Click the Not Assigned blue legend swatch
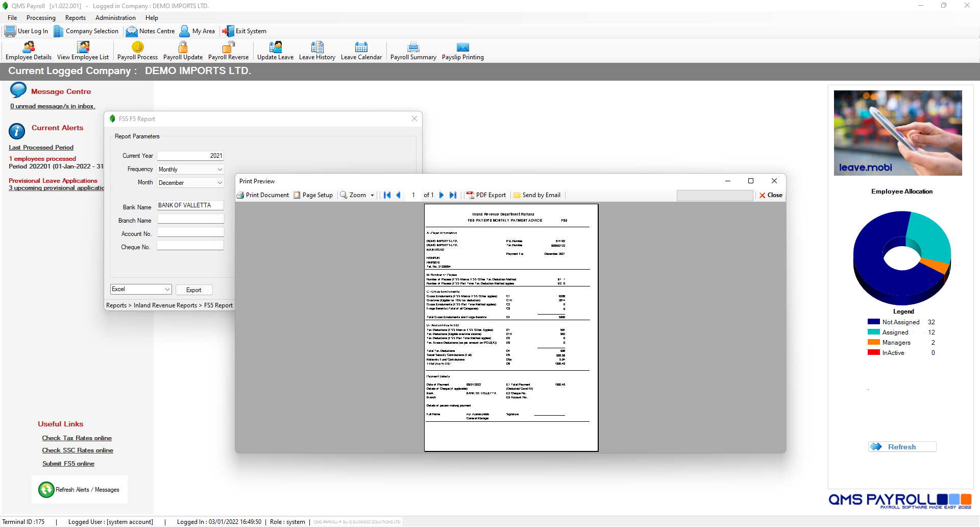This screenshot has width=980, height=527. click(x=874, y=322)
